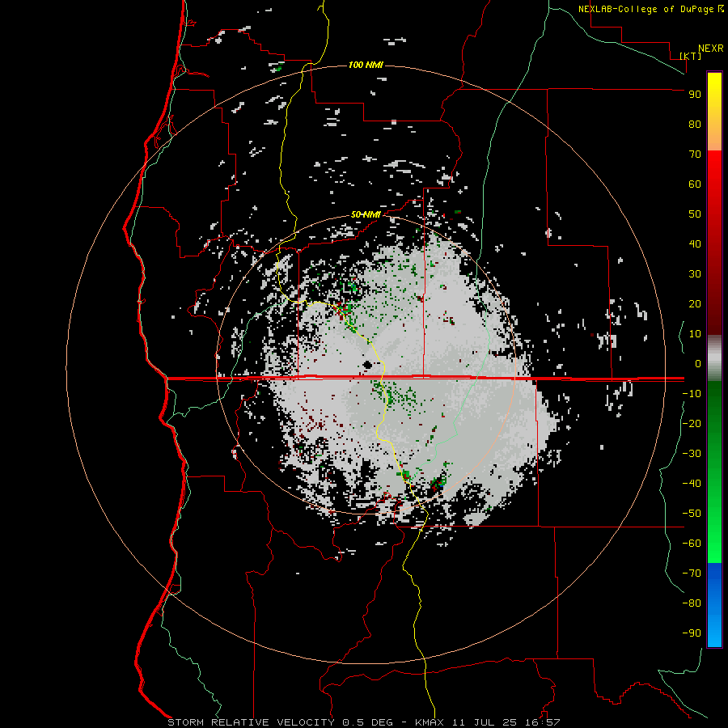Viewport: 728px width, 728px height.
Task: Click the -70 value on velocity scale
Action: (692, 574)
